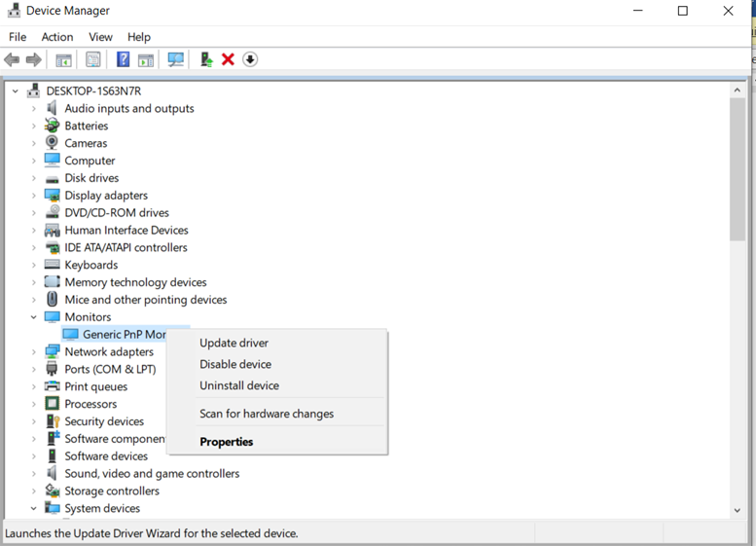Expand the Ports (COM & LPT) chevron

click(33, 369)
